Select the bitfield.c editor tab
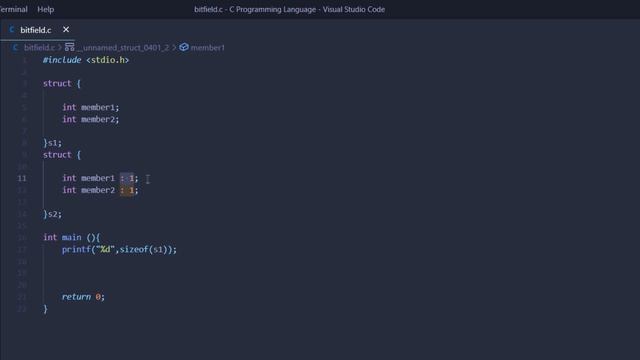Screen dimensions: 640x360 pyautogui.click(x=38, y=30)
